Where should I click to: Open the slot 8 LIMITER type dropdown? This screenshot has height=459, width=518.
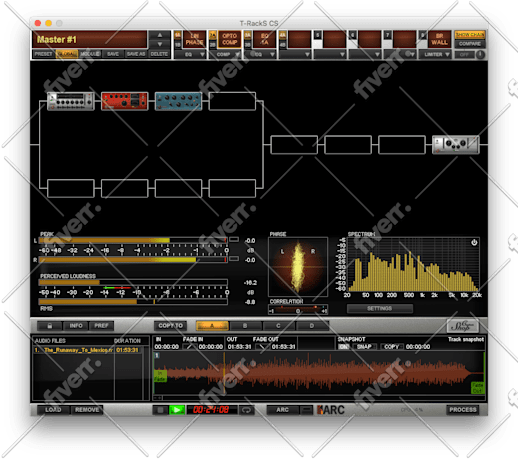click(436, 54)
